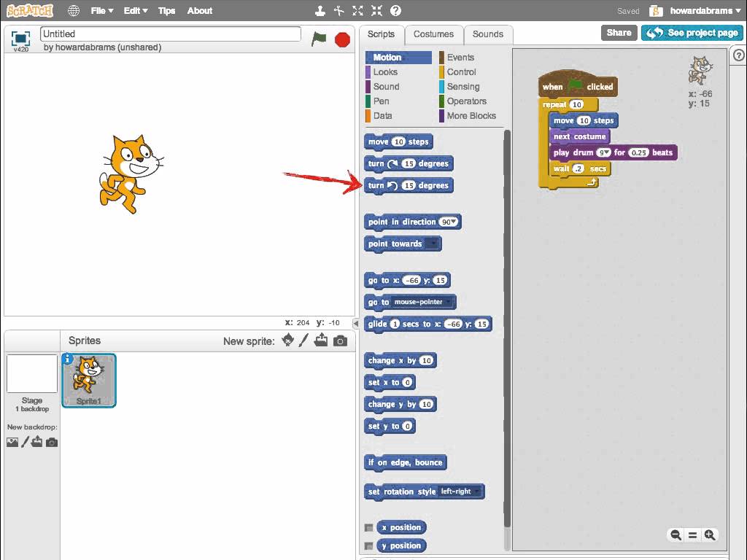This screenshot has height=560, width=747.
Task: Switch stage to full screen mode
Action: pyautogui.click(x=20, y=39)
